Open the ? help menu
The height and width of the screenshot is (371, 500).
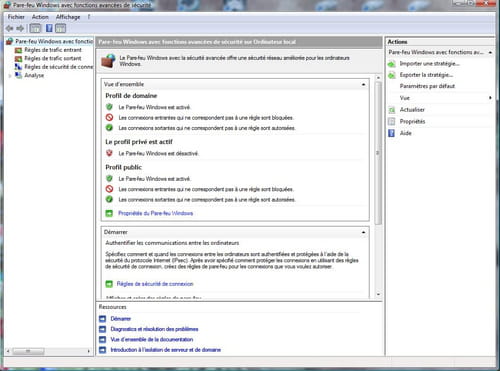[x=89, y=17]
